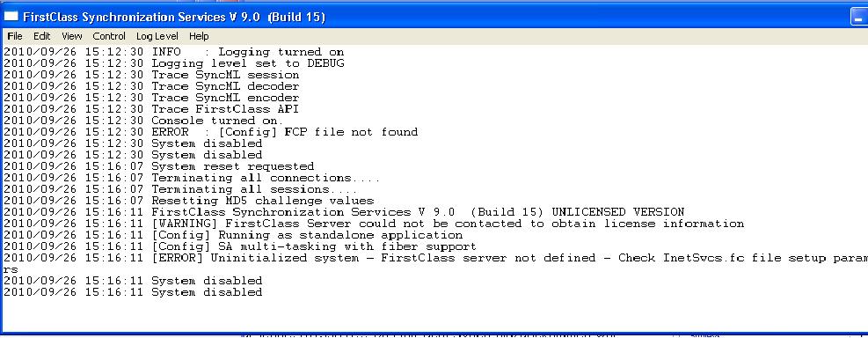868x338 pixels.
Task: Click the 'Terminating all connections' log entry
Action: coord(192,178)
